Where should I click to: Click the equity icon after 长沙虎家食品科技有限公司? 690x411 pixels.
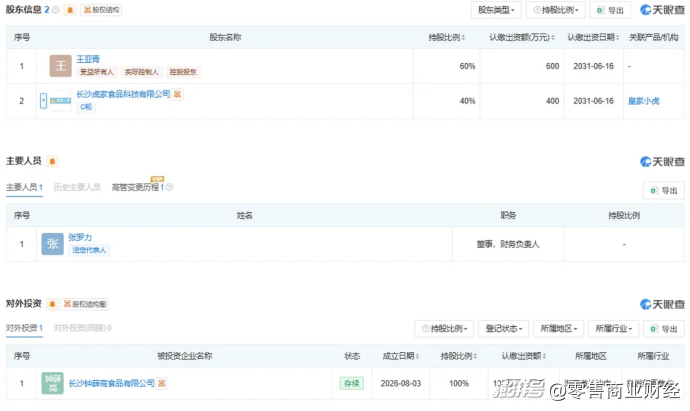[177, 94]
